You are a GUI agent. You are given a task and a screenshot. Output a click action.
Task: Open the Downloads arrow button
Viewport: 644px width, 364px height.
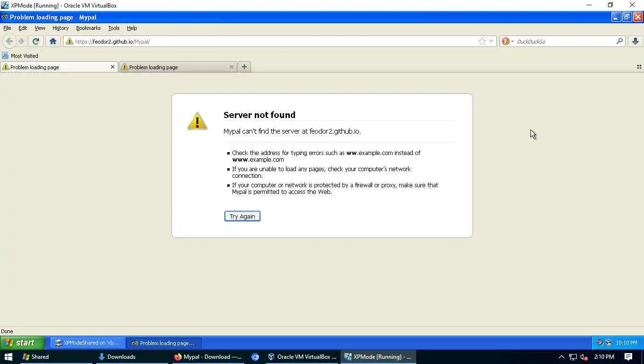pos(635,41)
